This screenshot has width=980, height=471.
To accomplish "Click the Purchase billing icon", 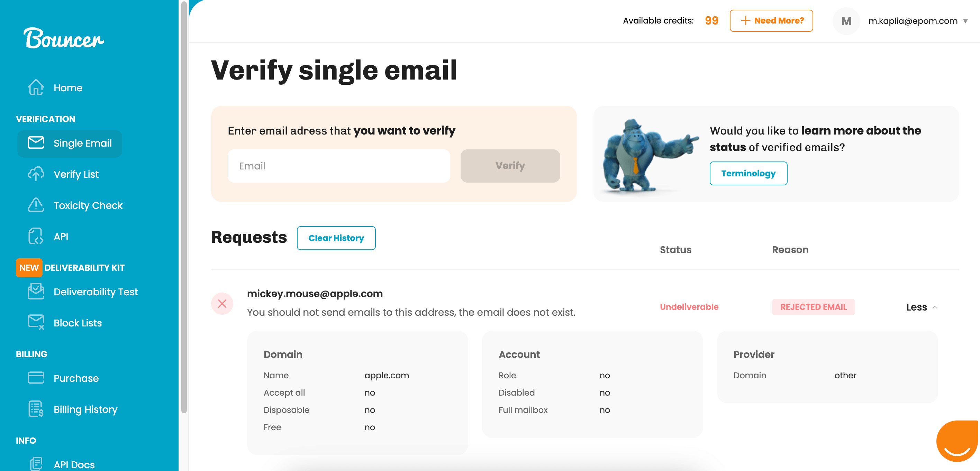I will click(x=35, y=377).
